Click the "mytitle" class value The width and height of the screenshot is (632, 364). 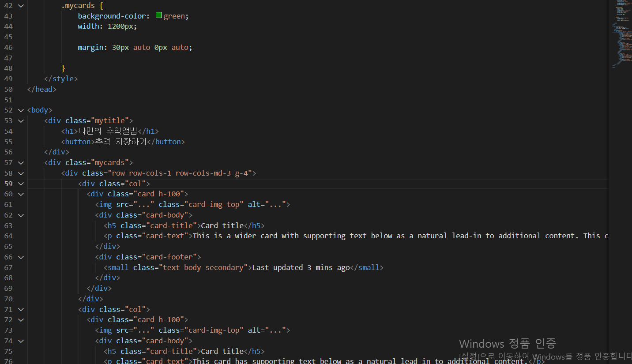112,120
